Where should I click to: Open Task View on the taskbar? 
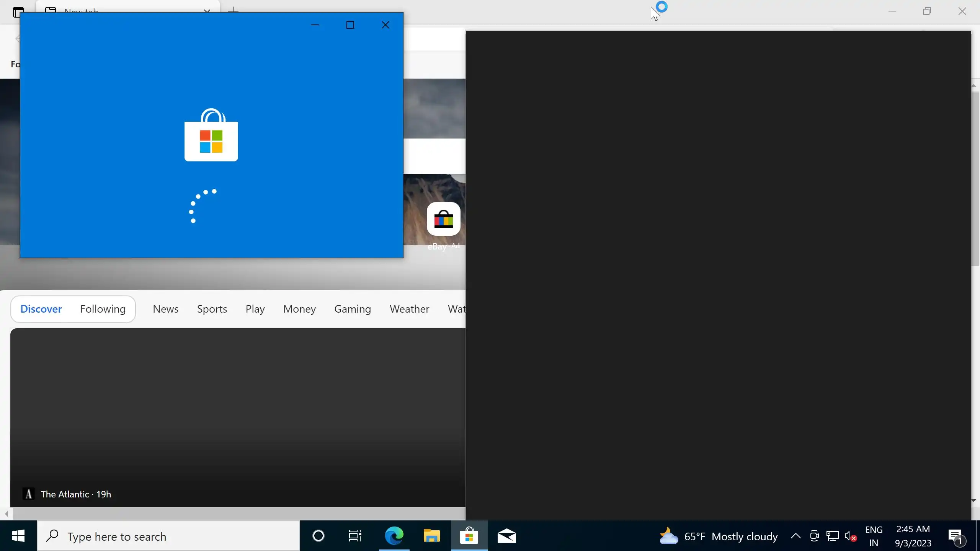point(355,536)
